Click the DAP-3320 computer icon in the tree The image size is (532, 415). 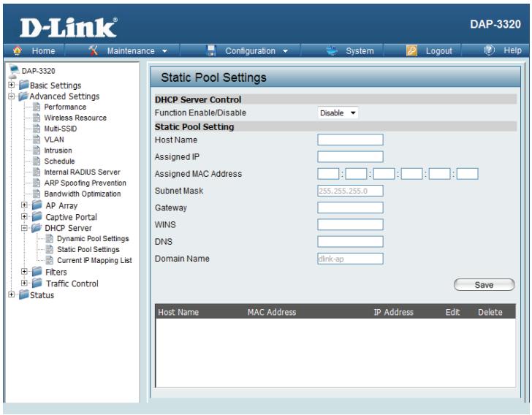14,70
